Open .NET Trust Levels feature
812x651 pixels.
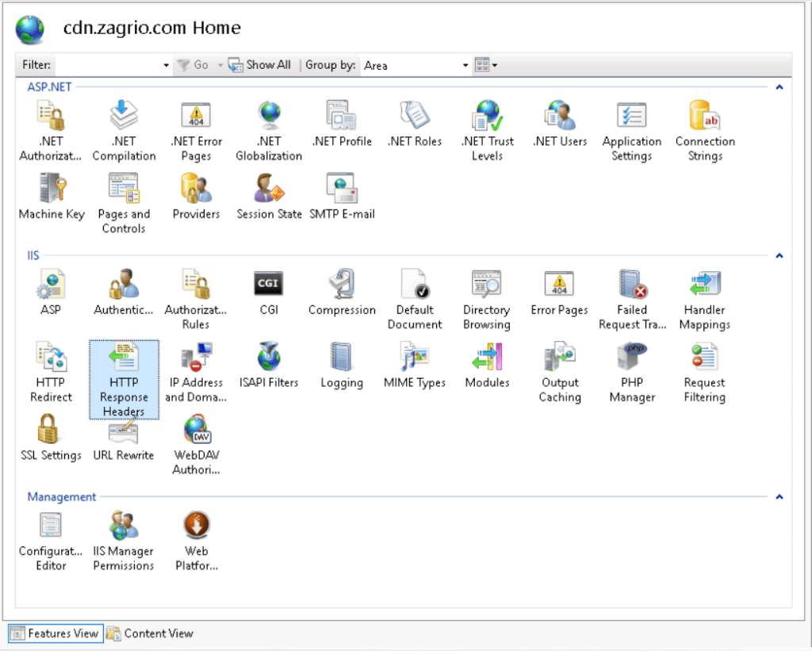point(488,131)
